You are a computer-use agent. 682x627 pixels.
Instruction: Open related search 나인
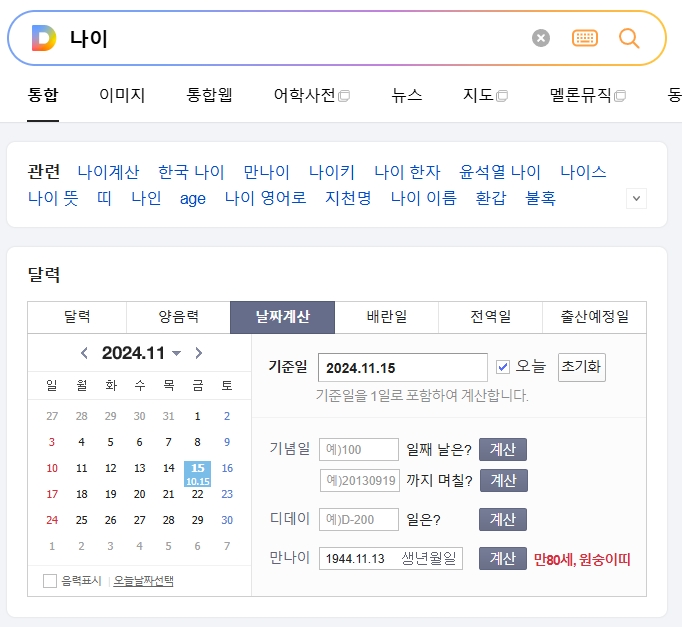[146, 198]
